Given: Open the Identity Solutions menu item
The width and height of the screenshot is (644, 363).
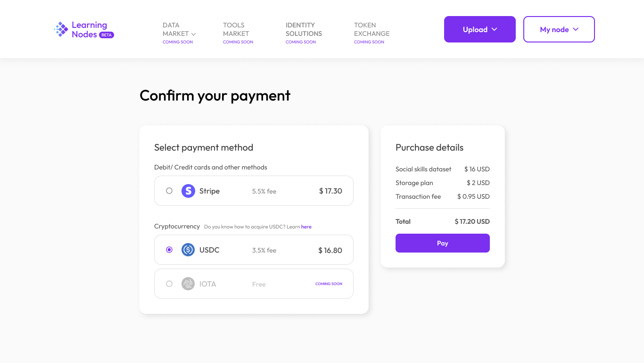Looking at the screenshot, I should 304,29.
